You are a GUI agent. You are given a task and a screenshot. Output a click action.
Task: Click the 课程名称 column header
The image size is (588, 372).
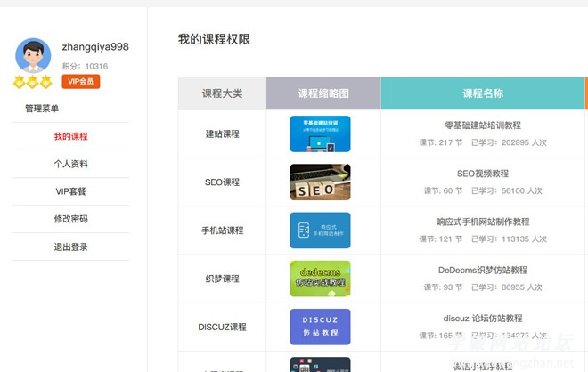coord(482,93)
